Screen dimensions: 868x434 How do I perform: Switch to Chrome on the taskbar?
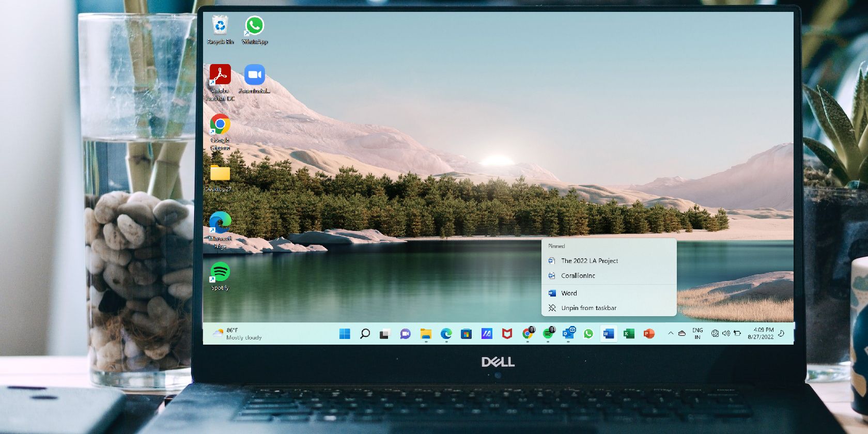528,334
